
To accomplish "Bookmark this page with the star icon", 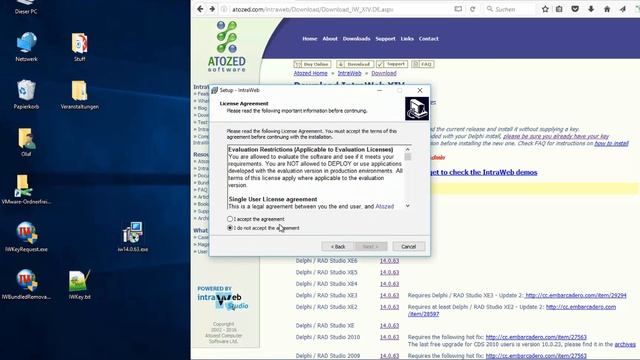I will pyautogui.click(x=545, y=9).
